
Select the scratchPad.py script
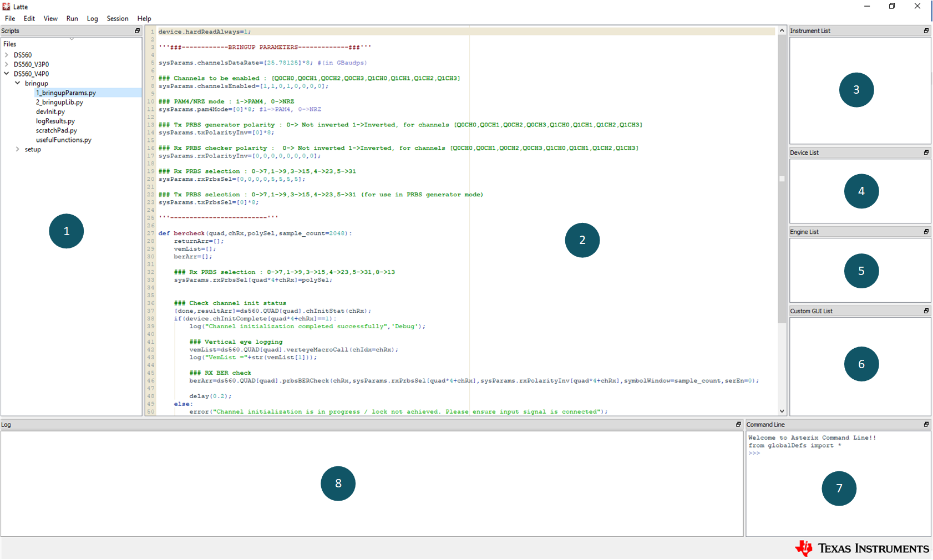pos(56,130)
